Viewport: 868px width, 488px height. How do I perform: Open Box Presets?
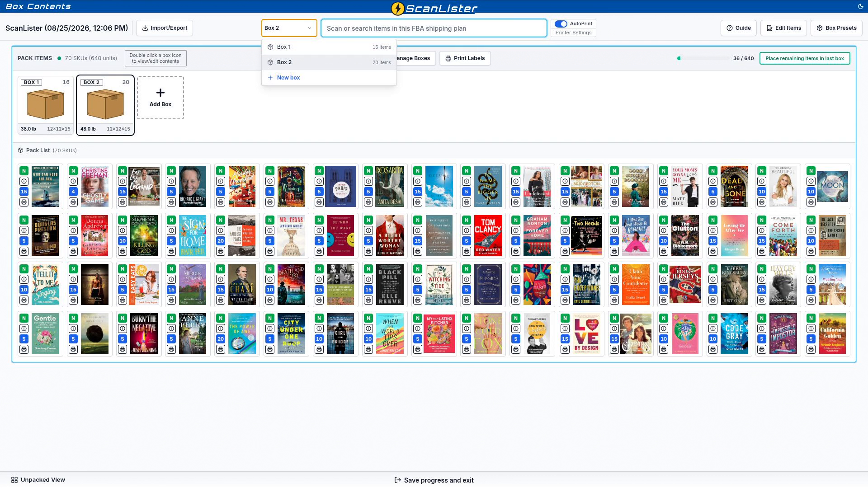836,28
